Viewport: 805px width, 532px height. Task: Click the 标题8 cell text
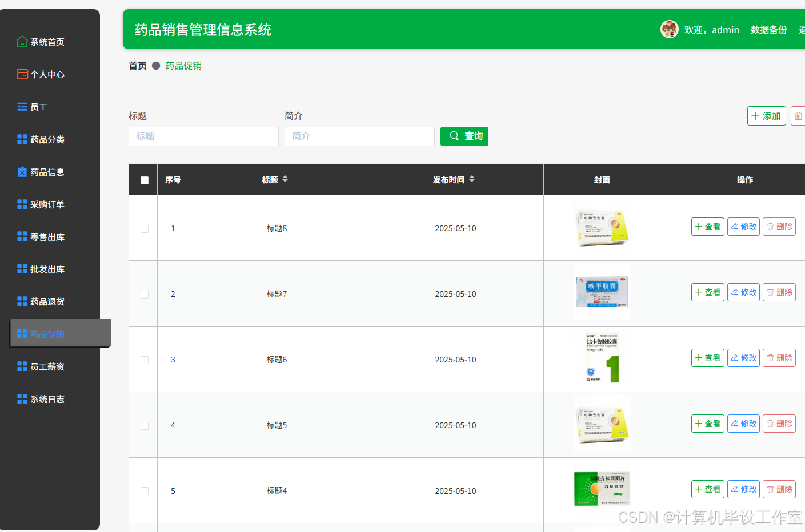pos(277,228)
